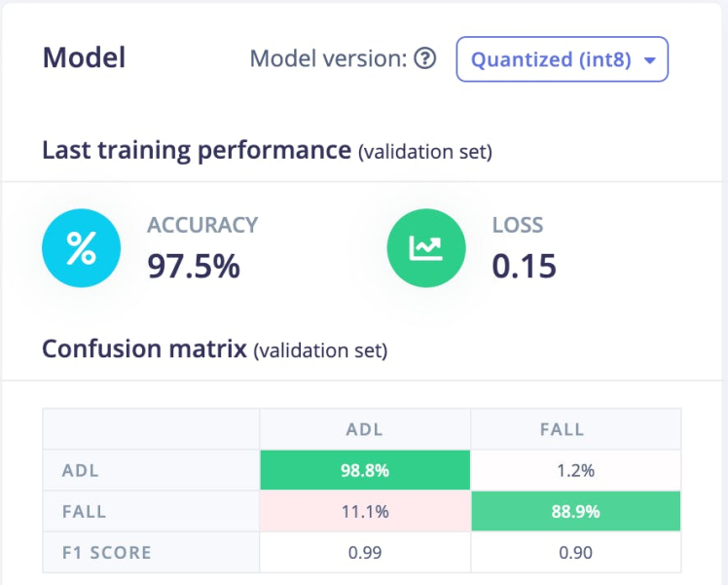Click the green loss chart icon
Viewport: 728px width, 585px height.
click(x=426, y=248)
